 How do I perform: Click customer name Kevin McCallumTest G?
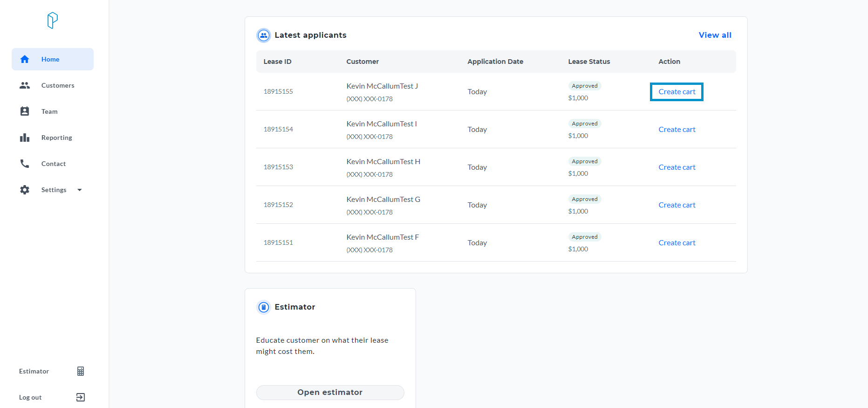[383, 200]
